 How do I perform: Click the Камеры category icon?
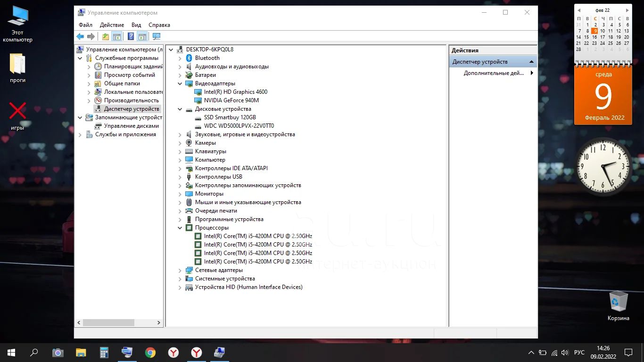coord(189,143)
